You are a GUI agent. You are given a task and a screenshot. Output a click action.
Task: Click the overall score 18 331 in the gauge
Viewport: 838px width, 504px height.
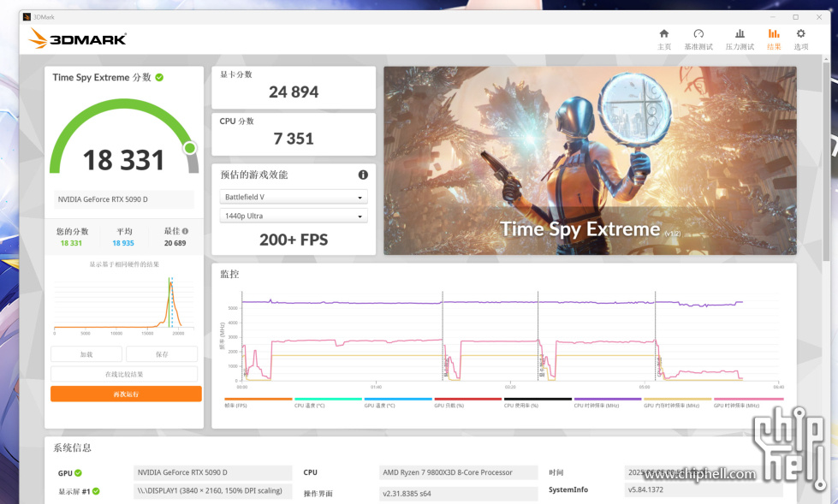click(123, 160)
